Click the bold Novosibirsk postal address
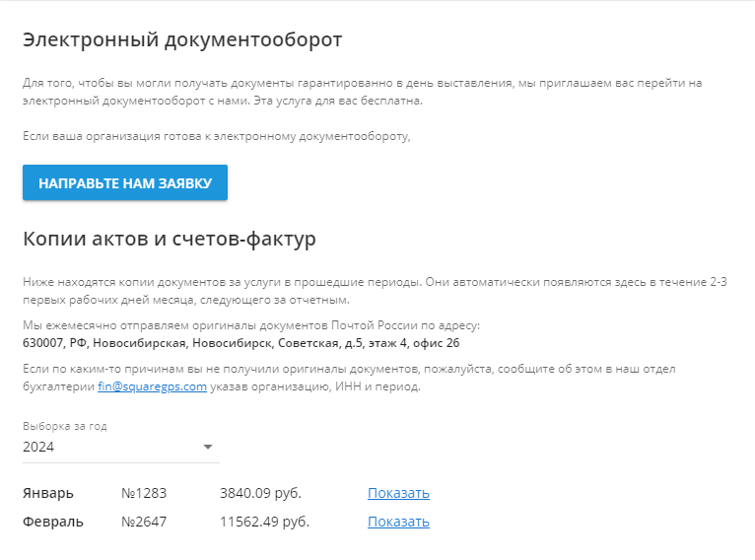 click(240, 343)
